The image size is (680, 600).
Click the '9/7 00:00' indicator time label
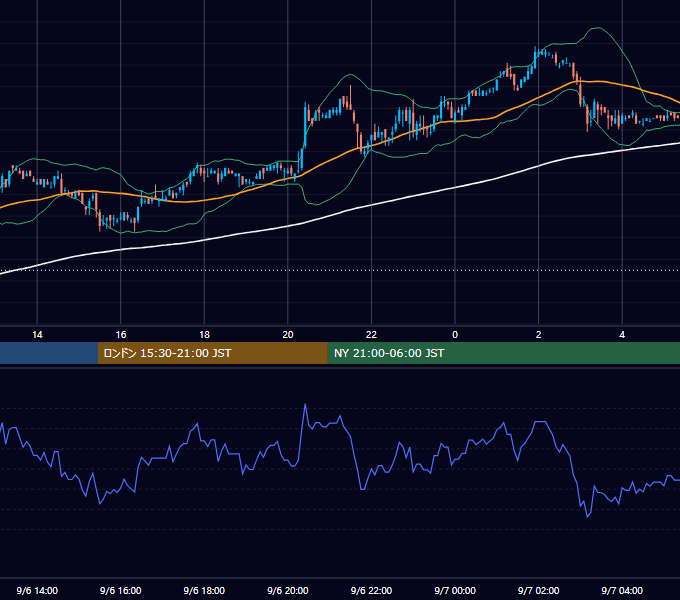pyautogui.click(x=455, y=590)
